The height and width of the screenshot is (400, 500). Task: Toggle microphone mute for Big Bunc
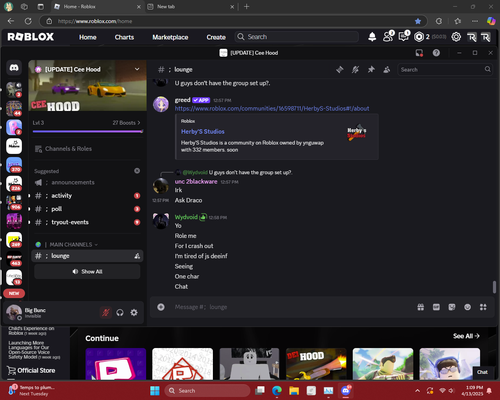coord(106,313)
